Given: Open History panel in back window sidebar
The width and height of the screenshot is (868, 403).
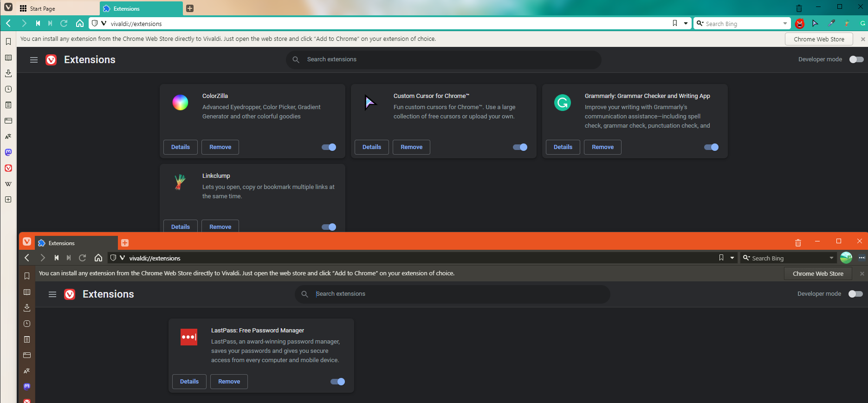Looking at the screenshot, I should pos(8,89).
